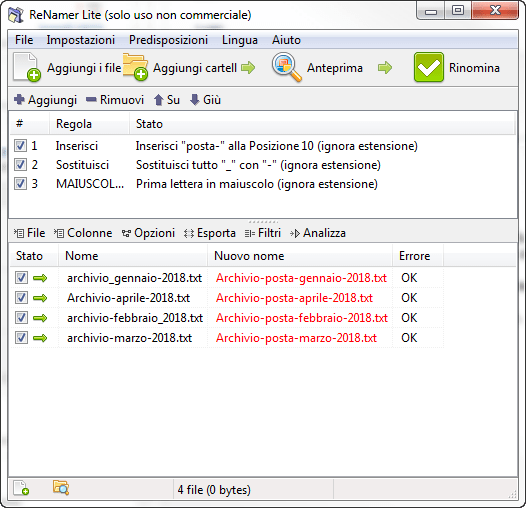Click green arrow icon of Archivio-aprile-2018.txt row
This screenshot has height=508, width=526.
(40, 298)
